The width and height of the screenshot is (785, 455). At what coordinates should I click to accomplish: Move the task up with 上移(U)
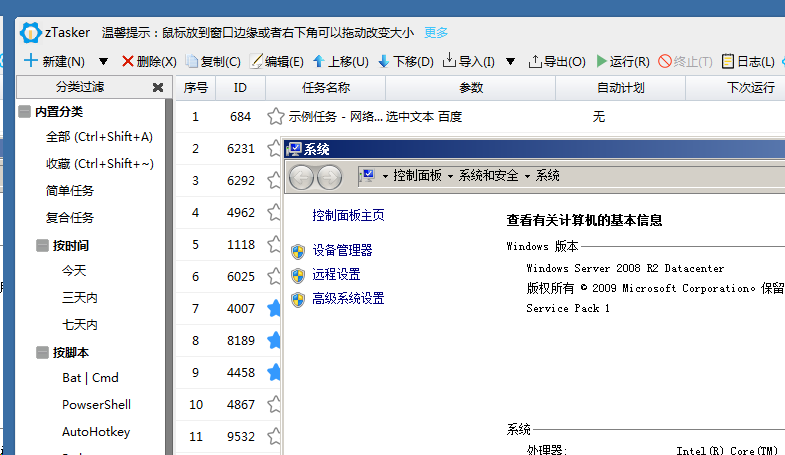pos(340,61)
